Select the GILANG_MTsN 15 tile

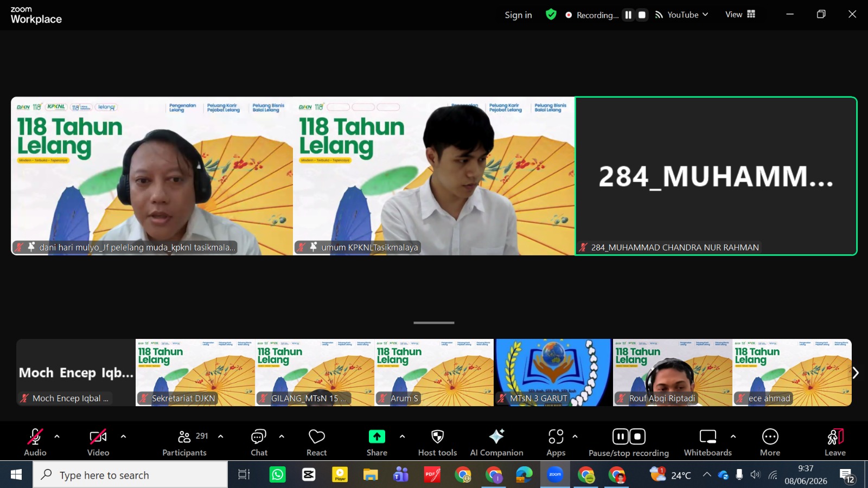[315, 373]
